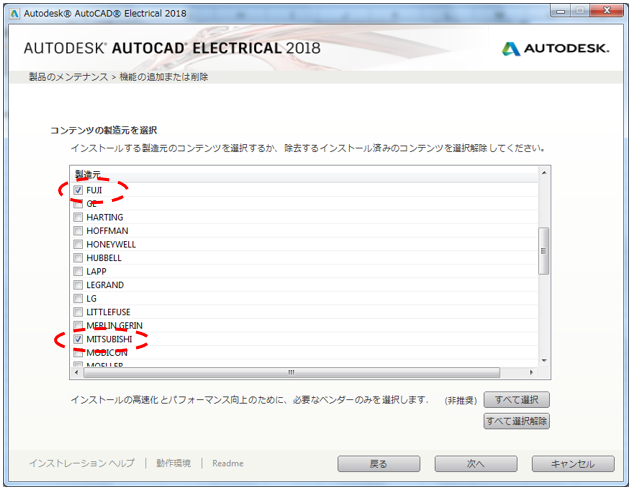631x490 pixels.
Task: Select the LITTLEFUSE checkbox
Action: tap(78, 312)
